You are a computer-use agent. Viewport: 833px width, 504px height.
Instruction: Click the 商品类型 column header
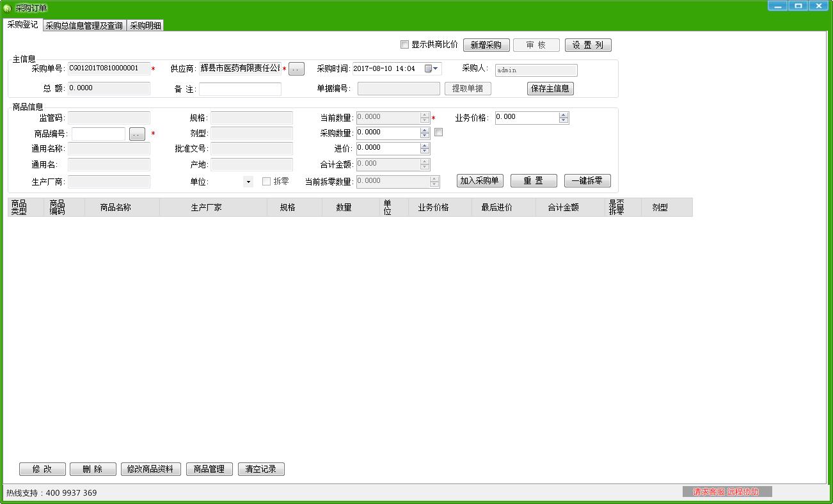click(26, 207)
